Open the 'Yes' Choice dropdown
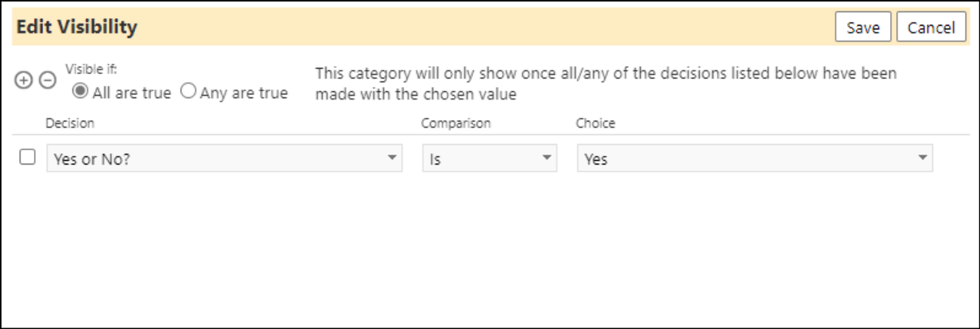The width and height of the screenshot is (980, 329). pyautogui.click(x=755, y=159)
